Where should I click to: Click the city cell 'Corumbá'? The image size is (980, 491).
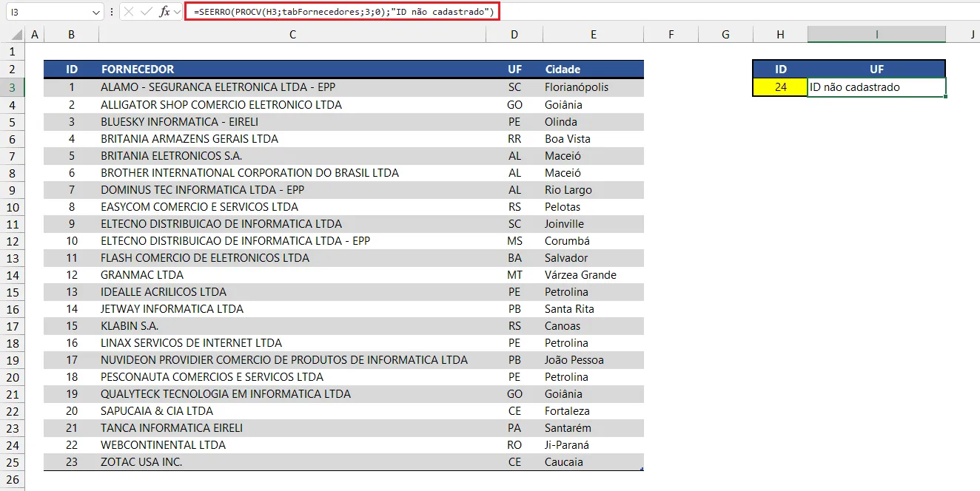pyautogui.click(x=593, y=240)
